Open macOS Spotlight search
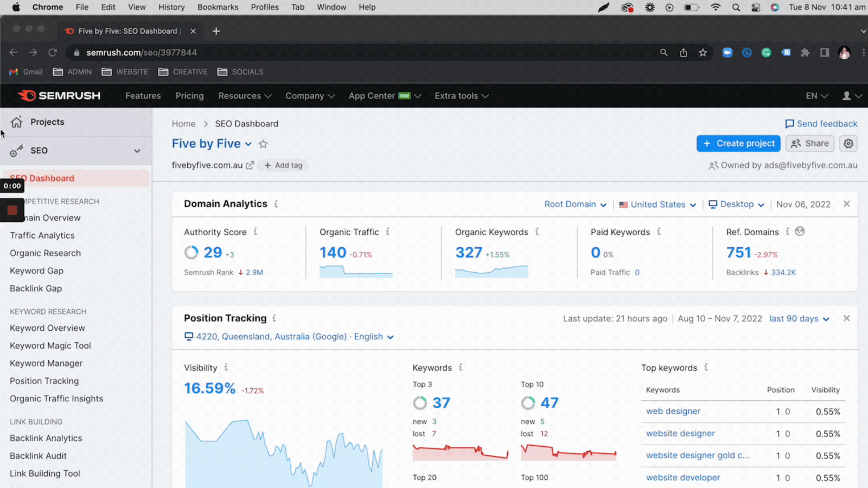Viewport: 868px width, 488px height. click(736, 7)
